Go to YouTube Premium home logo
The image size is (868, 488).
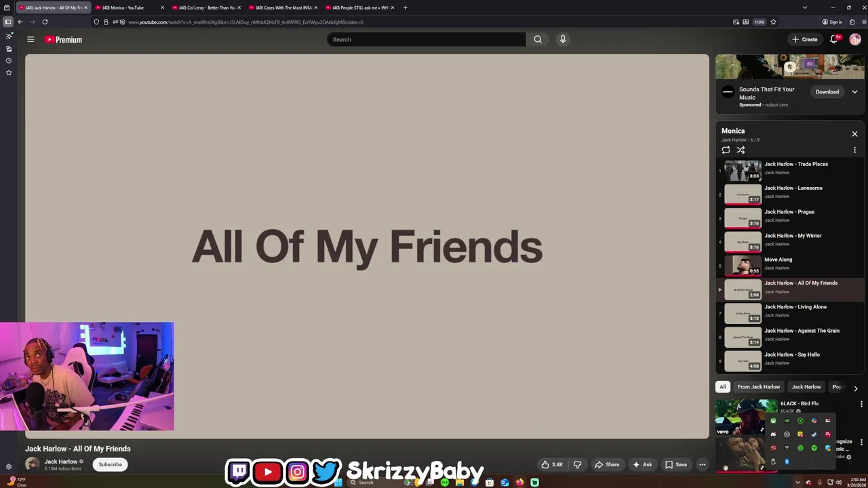(63, 39)
